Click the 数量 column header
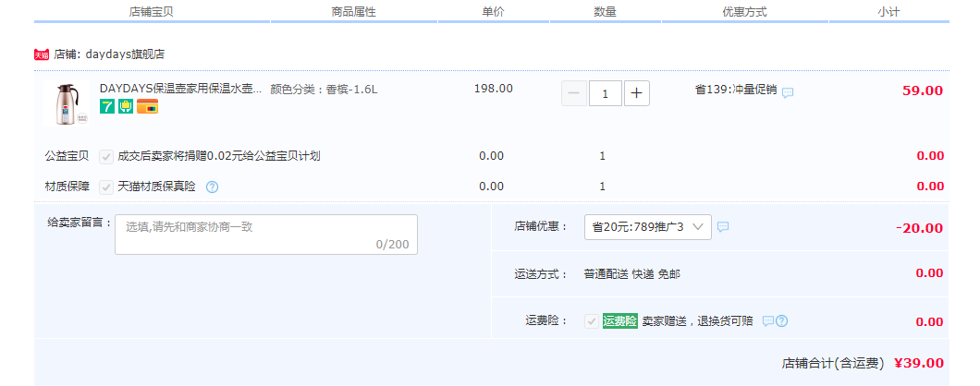Viewport: 980px width, 386px height. pos(605,12)
